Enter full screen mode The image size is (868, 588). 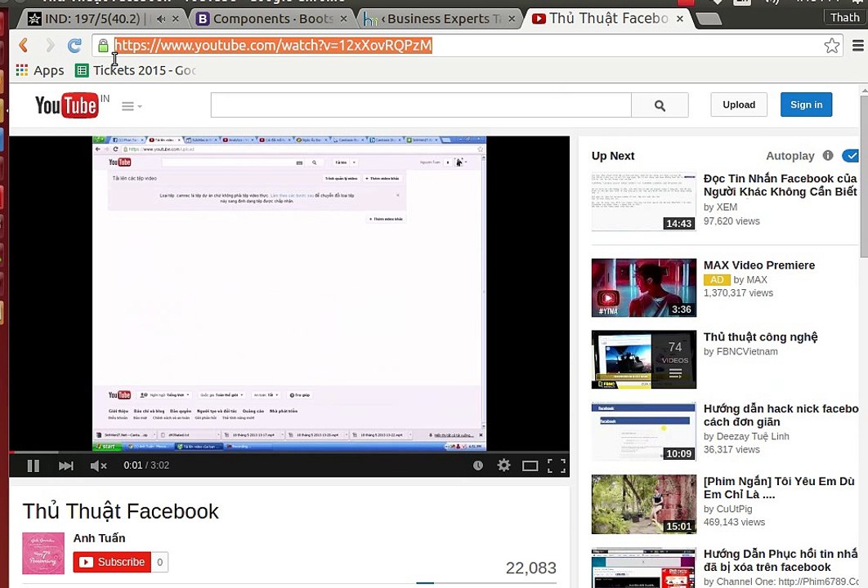pos(557,465)
